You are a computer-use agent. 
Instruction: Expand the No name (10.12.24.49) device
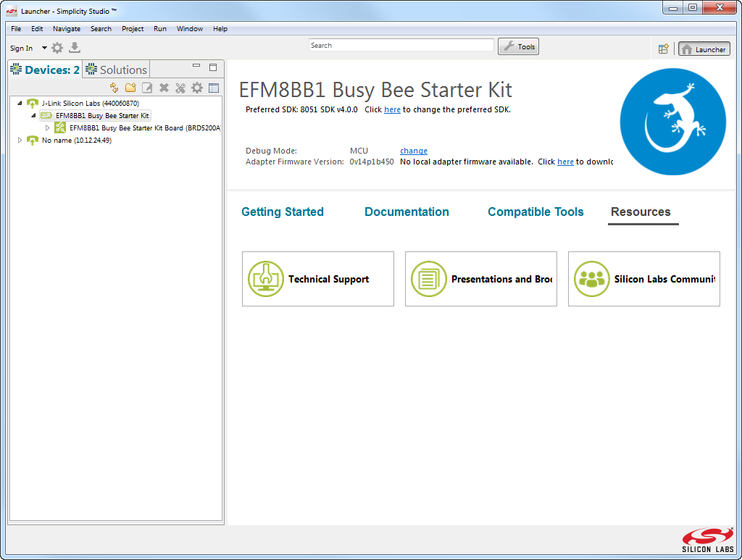point(20,141)
